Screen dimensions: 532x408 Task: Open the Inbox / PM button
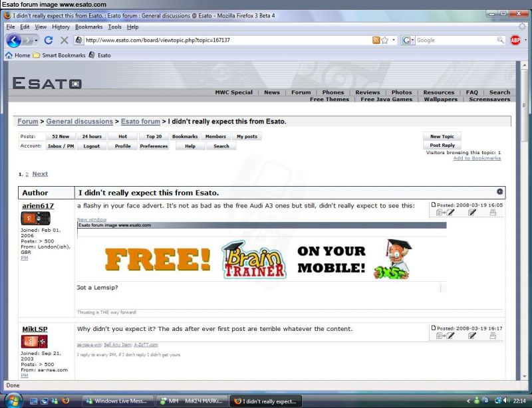tap(61, 146)
